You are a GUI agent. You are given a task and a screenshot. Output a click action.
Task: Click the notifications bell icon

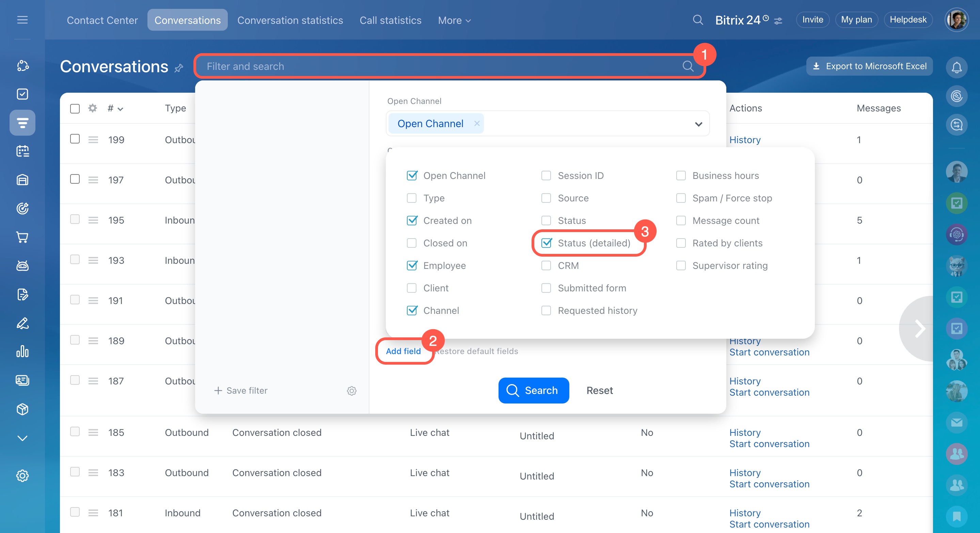(956, 68)
